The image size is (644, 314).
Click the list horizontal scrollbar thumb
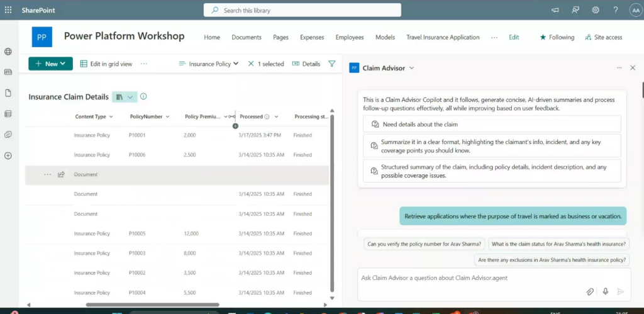click(152, 305)
